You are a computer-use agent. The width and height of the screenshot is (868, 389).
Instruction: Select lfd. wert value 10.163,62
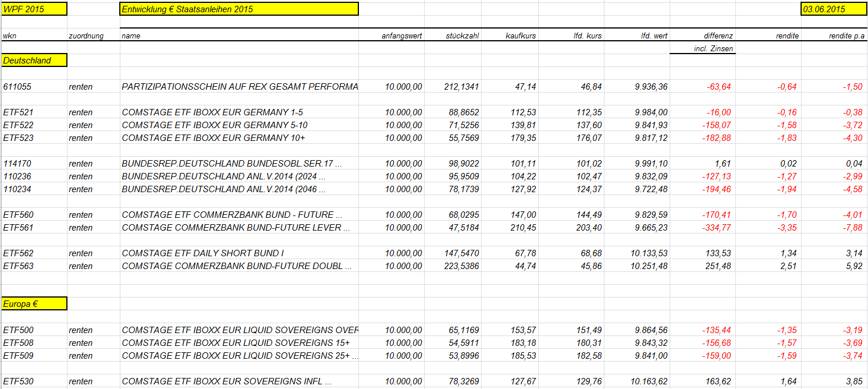pyautogui.click(x=637, y=381)
